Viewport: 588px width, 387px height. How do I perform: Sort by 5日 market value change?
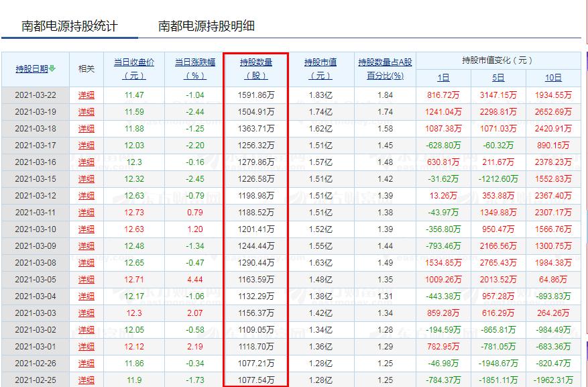pyautogui.click(x=498, y=78)
